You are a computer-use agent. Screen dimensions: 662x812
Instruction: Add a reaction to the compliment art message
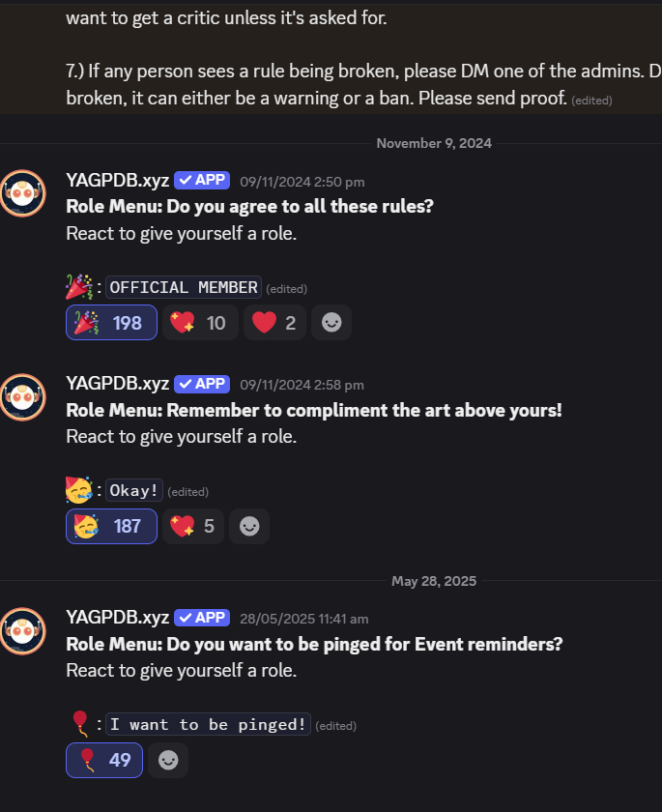(x=249, y=526)
